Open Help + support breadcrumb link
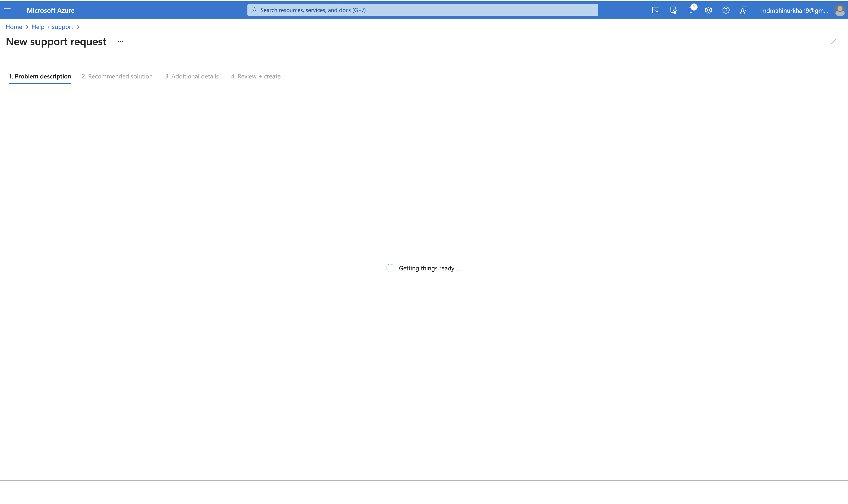 [52, 27]
